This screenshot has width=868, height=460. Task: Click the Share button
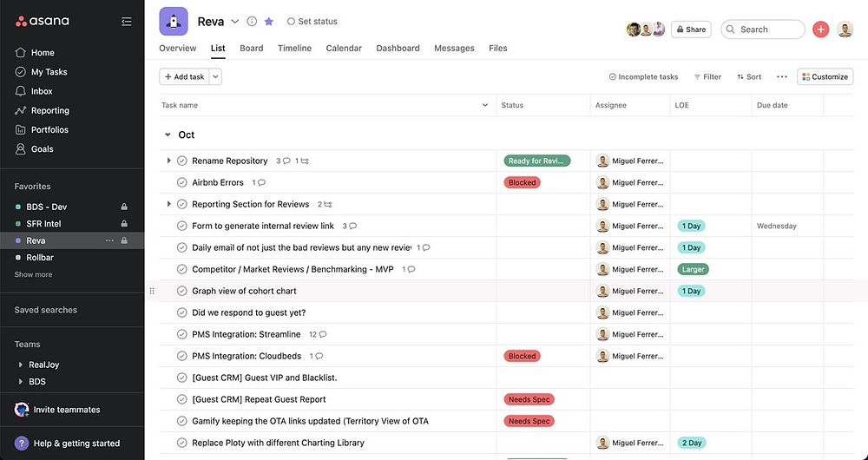[x=691, y=30]
